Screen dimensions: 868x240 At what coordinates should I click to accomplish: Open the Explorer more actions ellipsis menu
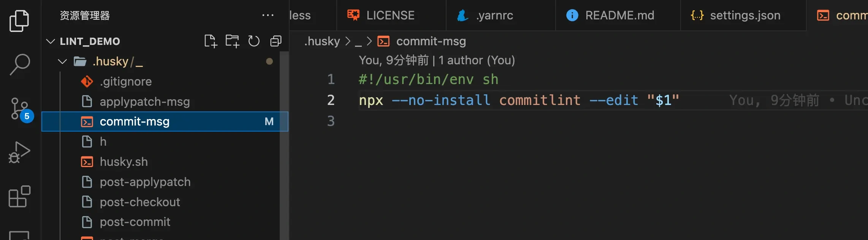[x=268, y=15]
